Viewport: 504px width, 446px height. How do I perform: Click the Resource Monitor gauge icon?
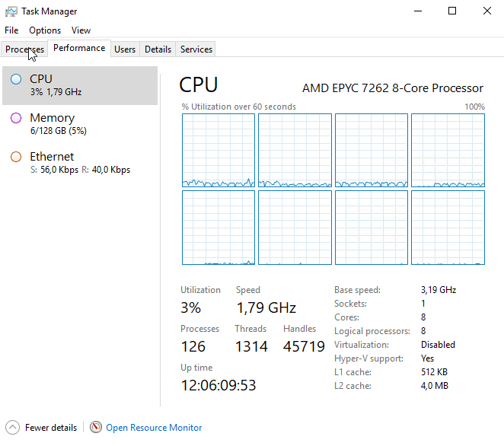coord(95,427)
